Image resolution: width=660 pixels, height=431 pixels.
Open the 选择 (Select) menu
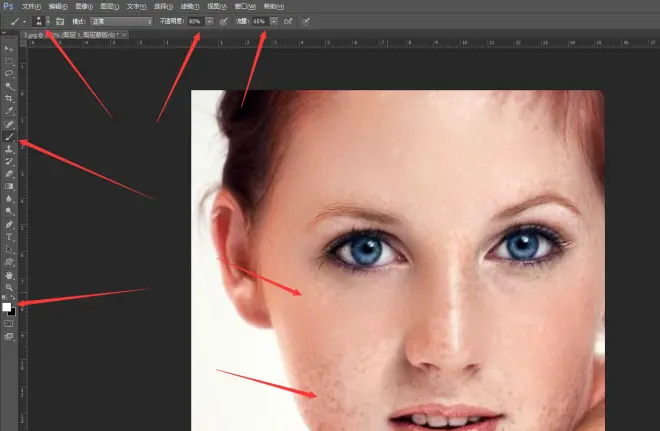coord(163,6)
